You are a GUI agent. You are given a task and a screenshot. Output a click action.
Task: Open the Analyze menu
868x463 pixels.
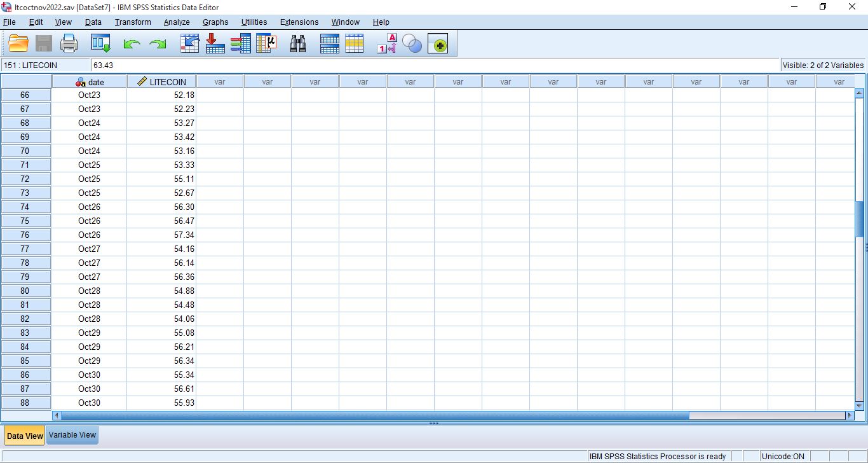(177, 22)
